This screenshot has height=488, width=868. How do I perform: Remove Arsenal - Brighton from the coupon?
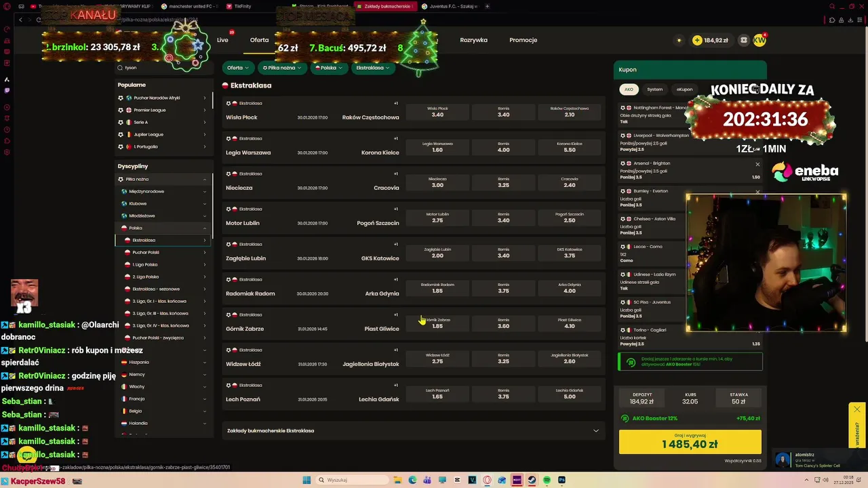pyautogui.click(x=757, y=164)
